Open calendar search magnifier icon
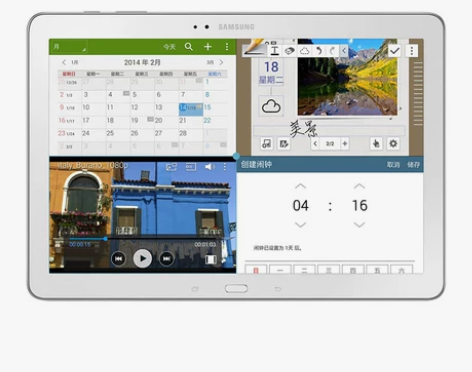Screen dimensions: 472x372 tap(189, 47)
